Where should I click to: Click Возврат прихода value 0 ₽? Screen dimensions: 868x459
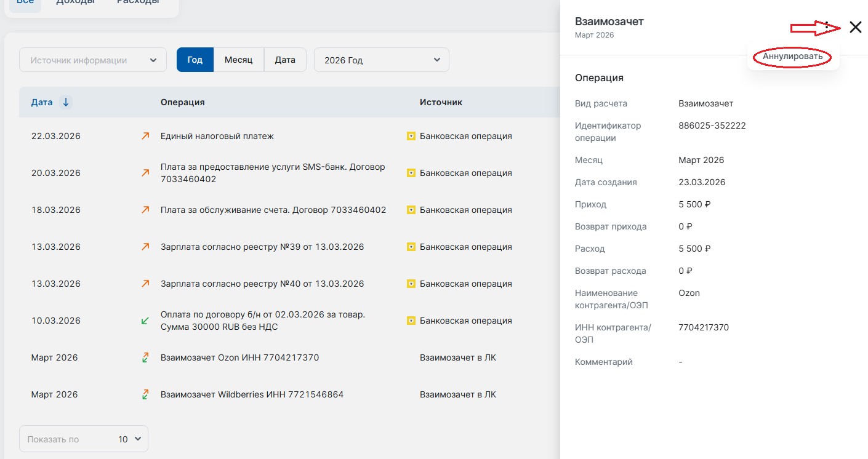pyautogui.click(x=685, y=226)
